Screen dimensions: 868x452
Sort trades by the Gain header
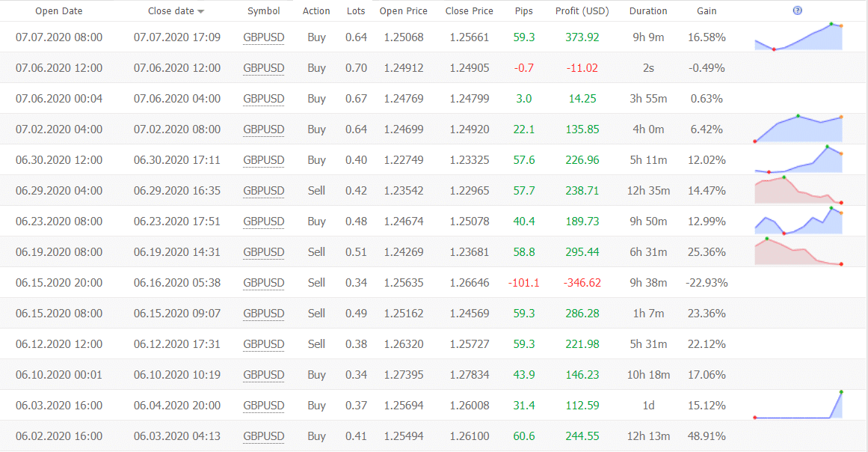(x=707, y=11)
